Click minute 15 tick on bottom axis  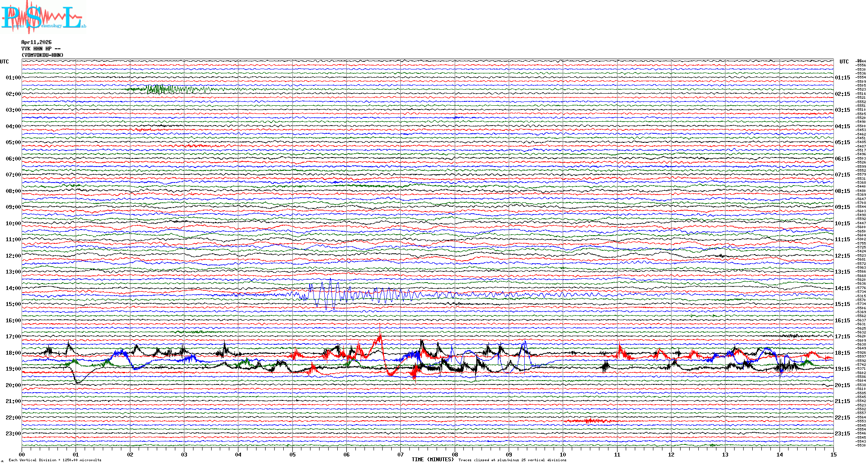pyautogui.click(x=833, y=455)
